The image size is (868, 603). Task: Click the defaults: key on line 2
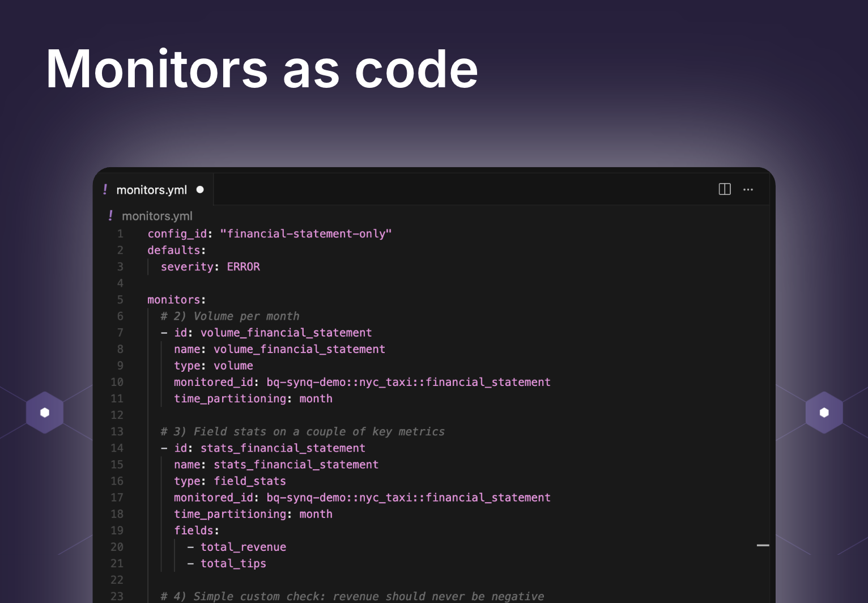coord(177,250)
